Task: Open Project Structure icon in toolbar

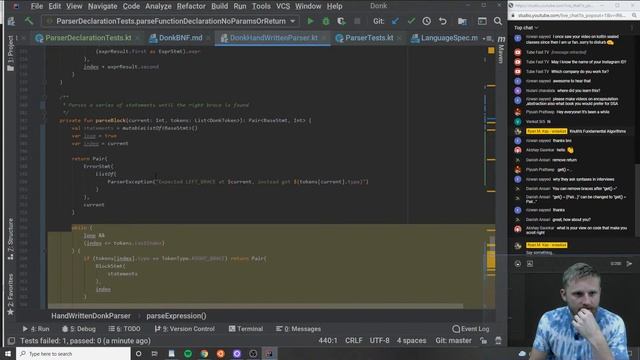Action: tap(462, 21)
